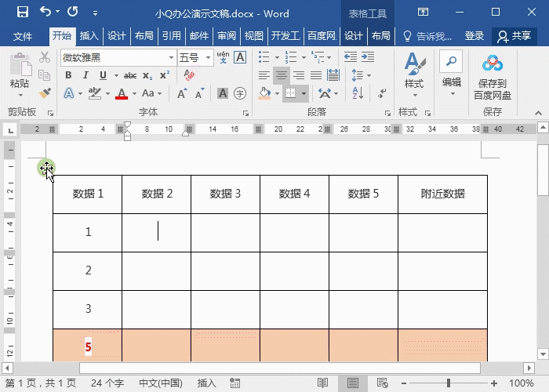Open the 文件 File menu
Image resolution: width=549 pixels, height=392 pixels.
coord(23,36)
